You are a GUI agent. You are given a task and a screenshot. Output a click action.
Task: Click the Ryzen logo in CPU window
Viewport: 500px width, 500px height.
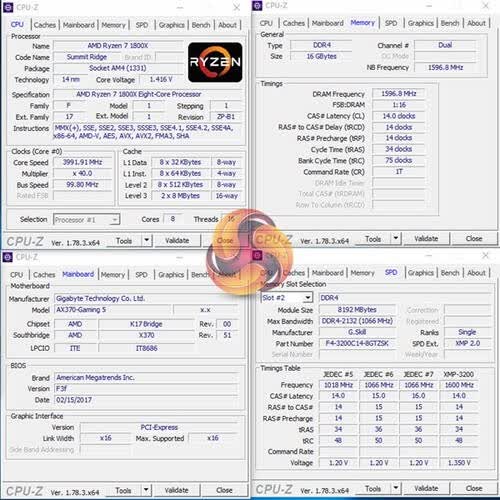pos(215,62)
